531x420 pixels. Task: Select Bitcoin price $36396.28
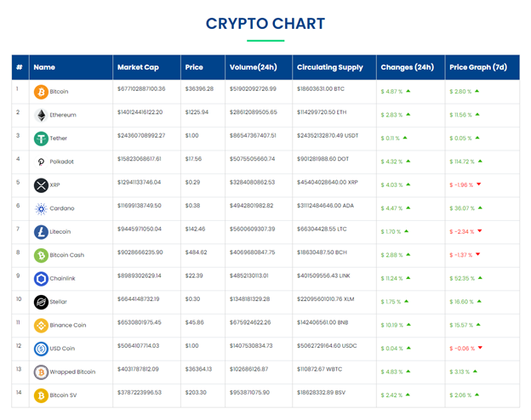tap(199, 89)
